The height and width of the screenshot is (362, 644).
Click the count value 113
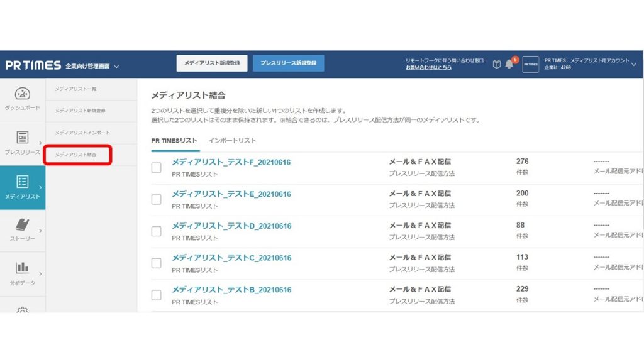(x=522, y=257)
